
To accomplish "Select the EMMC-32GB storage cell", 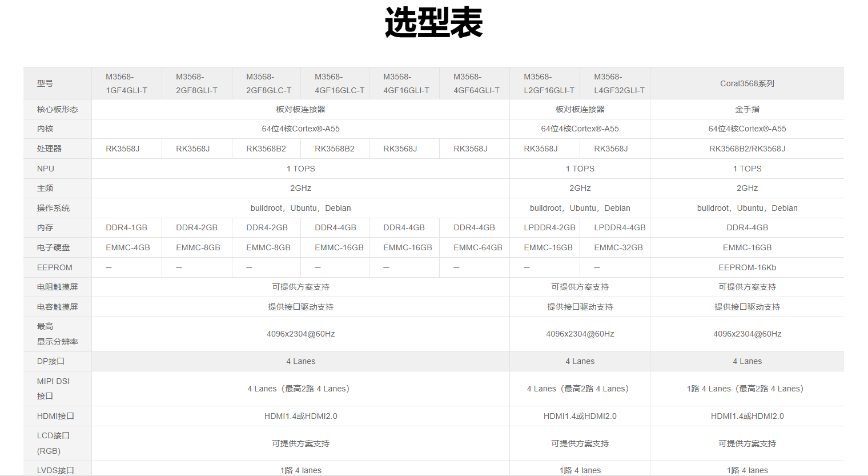I will (618, 247).
